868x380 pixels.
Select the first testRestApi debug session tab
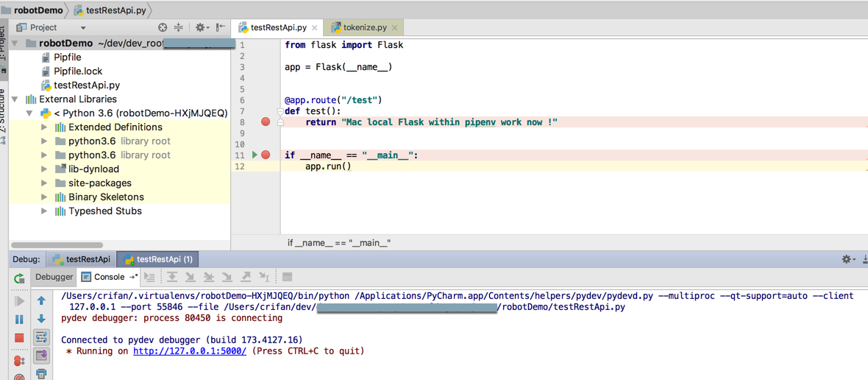(x=81, y=258)
